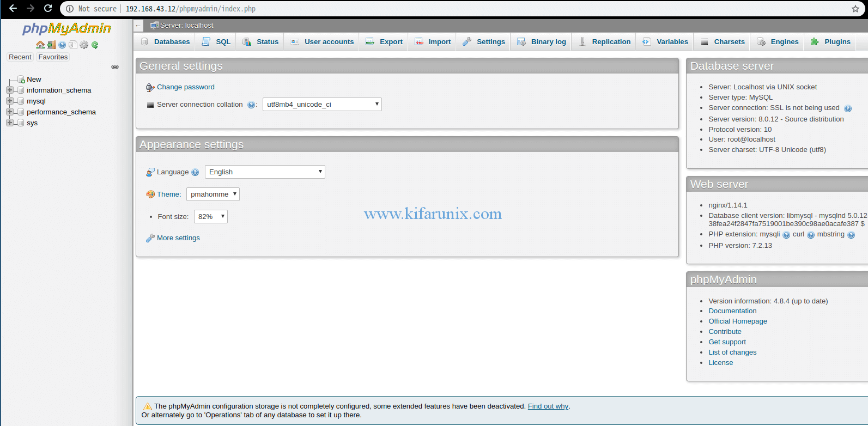Switch to the Settings tab
868x426 pixels.
tap(484, 42)
